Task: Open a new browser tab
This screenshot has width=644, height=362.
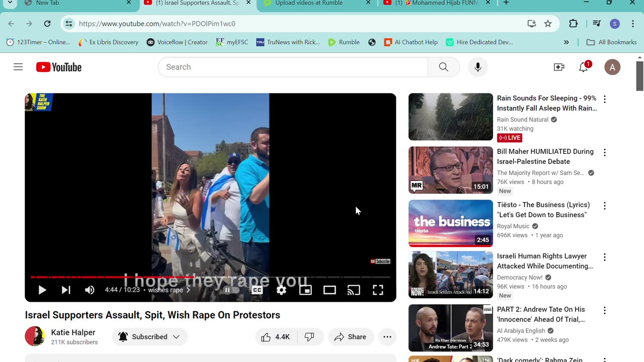Action: 506,3
